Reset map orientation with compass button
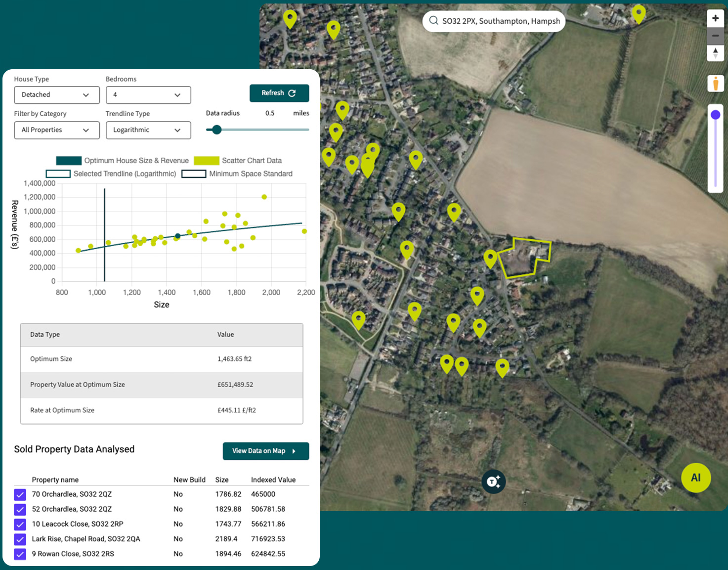The height and width of the screenshot is (570, 728). 715,53
